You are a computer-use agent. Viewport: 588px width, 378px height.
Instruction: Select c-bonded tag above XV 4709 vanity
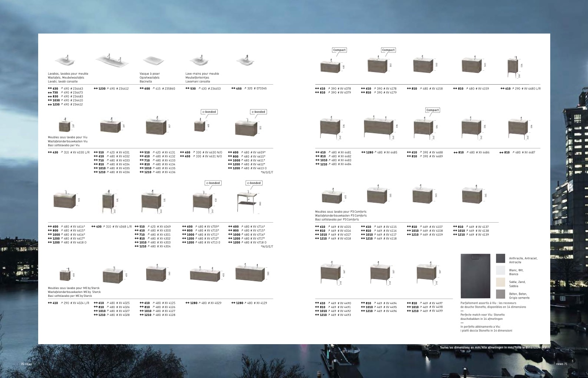click(213, 183)
